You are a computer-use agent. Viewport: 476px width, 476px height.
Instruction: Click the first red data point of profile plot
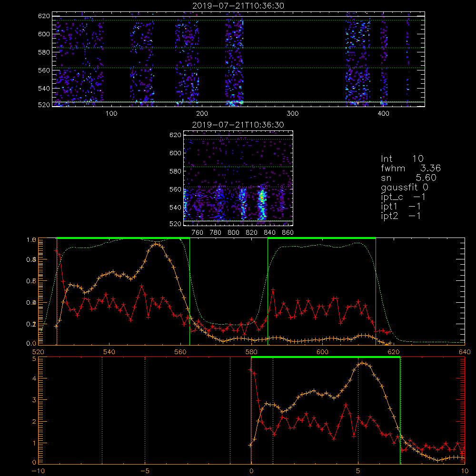coord(56,250)
